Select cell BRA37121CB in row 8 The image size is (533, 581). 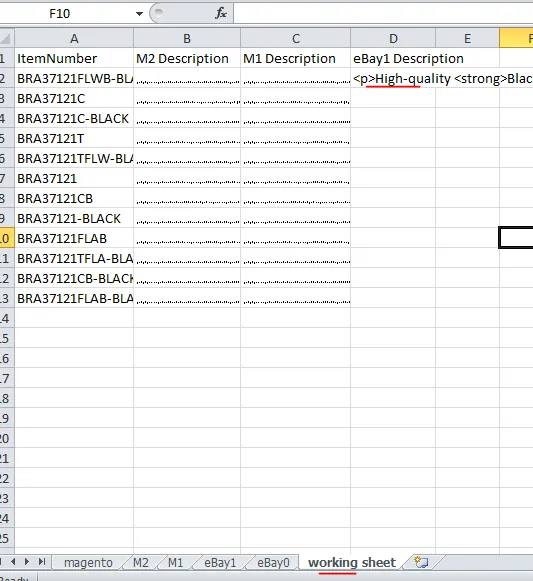[74, 198]
